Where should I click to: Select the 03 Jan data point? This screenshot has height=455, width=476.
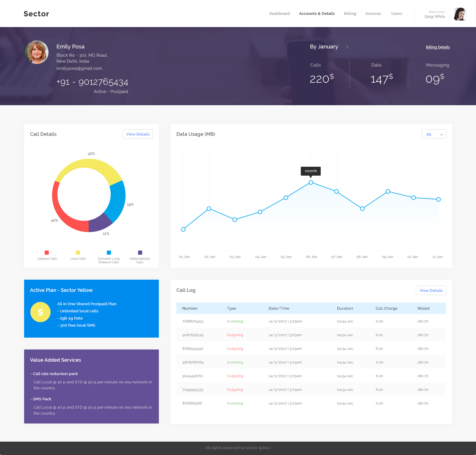[235, 220]
